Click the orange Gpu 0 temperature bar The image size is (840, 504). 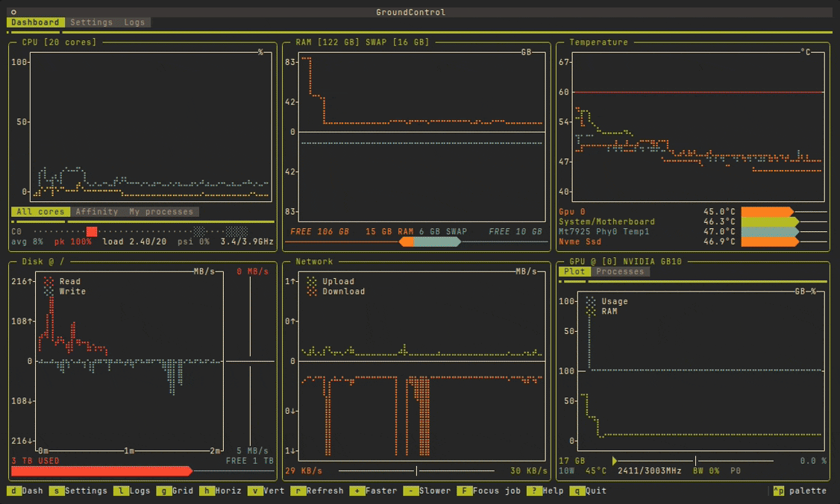tap(767, 212)
